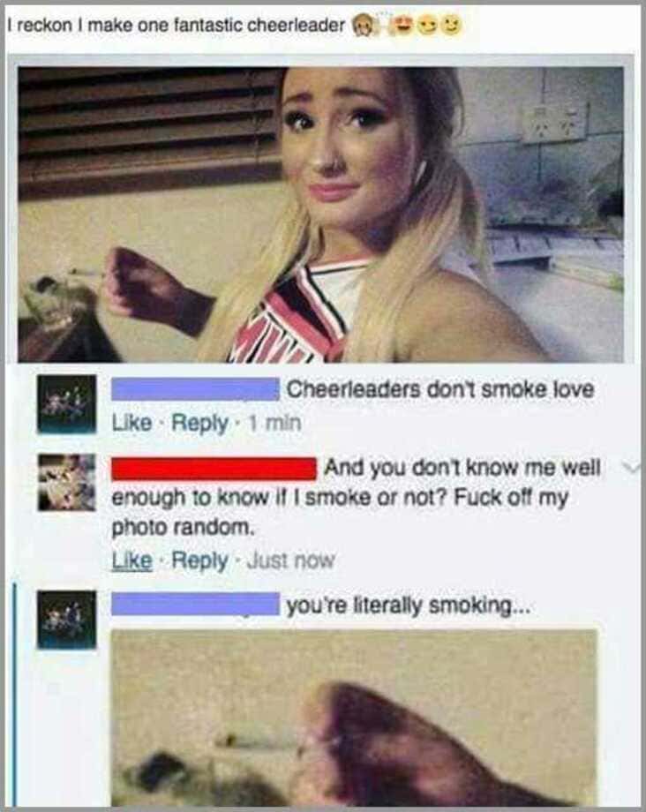Click the "I reckon I make one fantastic cheerleader" text
This screenshot has height=812, width=646.
point(176,25)
